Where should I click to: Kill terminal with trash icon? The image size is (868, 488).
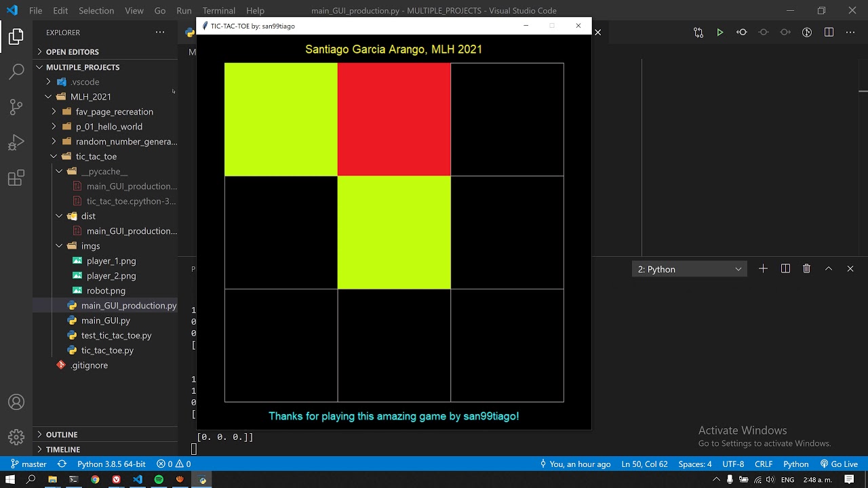tap(807, 269)
